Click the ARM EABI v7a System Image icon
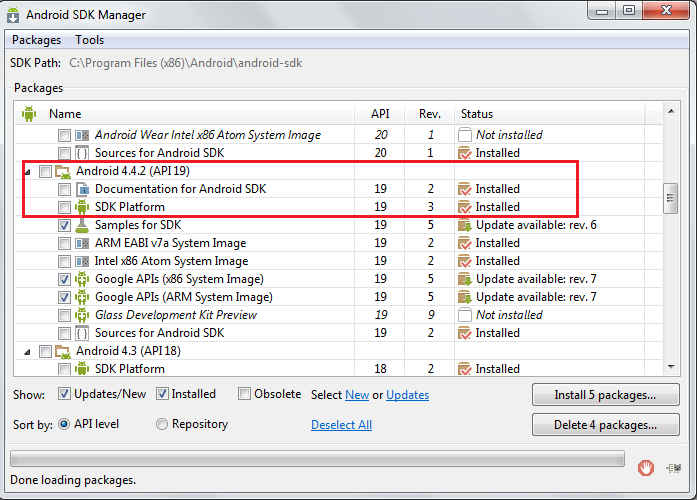This screenshot has width=697, height=500. pyautogui.click(x=82, y=244)
